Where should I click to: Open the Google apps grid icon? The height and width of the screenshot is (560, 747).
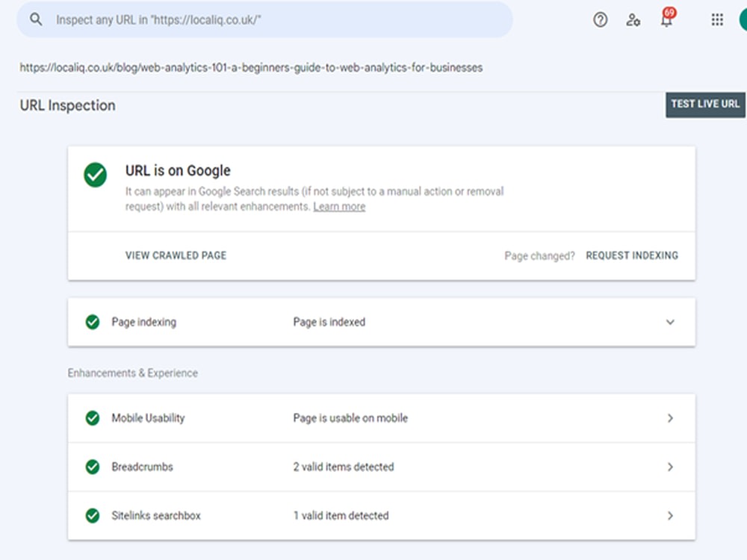point(717,19)
